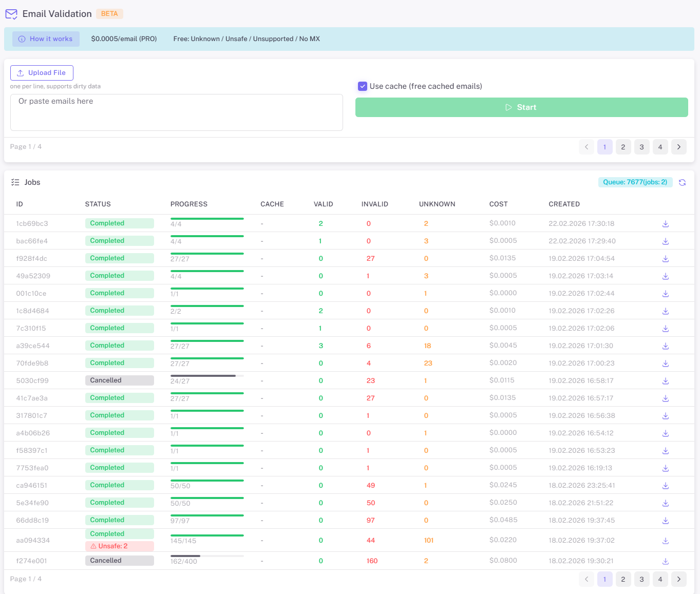Viewport: 700px width, 594px height.
Task: Click progress bar of job f274e001
Action: [207, 556]
